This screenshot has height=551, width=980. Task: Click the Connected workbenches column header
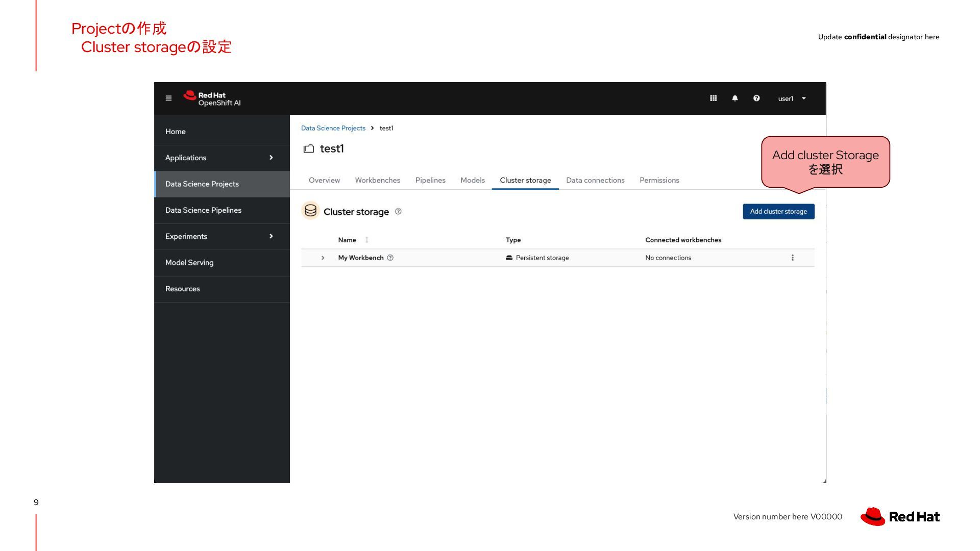(683, 240)
